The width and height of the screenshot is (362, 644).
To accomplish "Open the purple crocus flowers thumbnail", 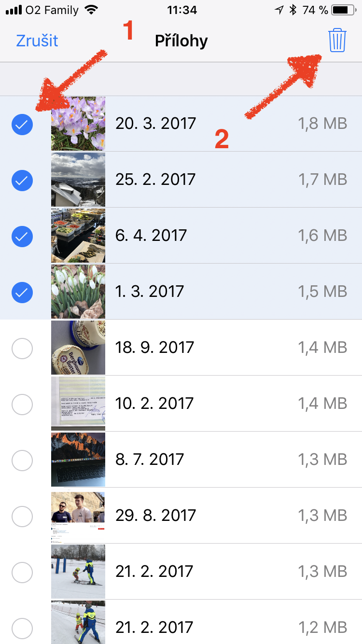I will coord(78,124).
